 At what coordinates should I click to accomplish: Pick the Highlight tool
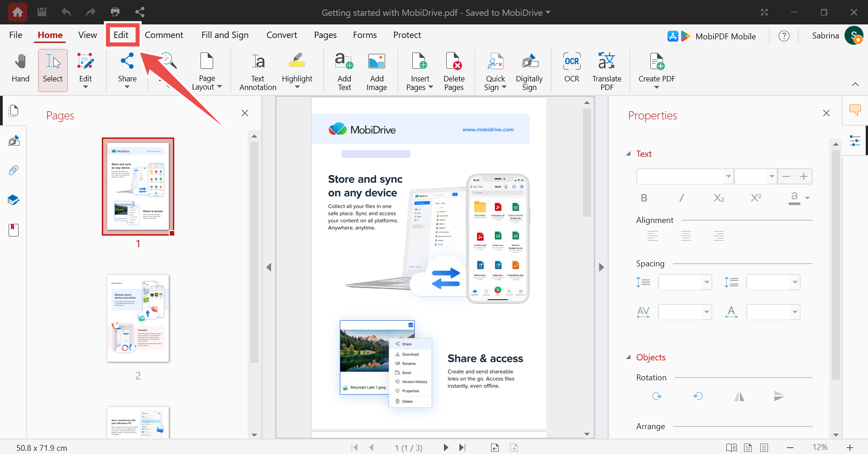(x=297, y=70)
